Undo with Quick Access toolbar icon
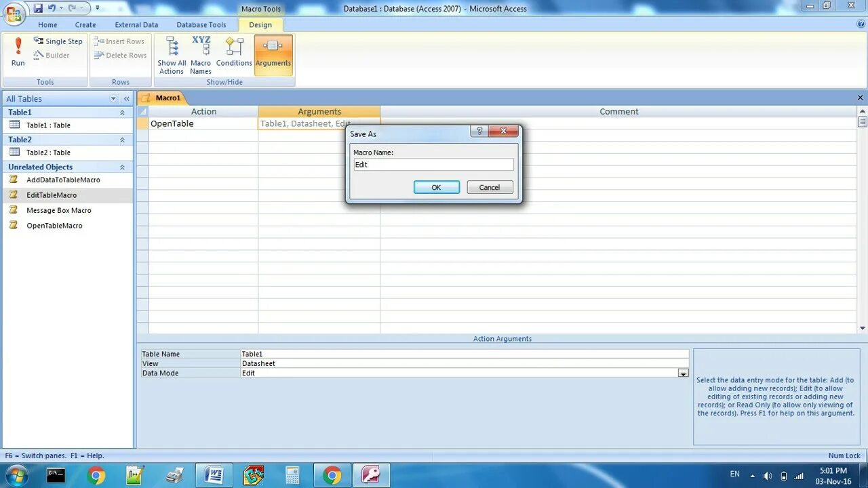This screenshot has width=868, height=488. pyautogui.click(x=52, y=8)
